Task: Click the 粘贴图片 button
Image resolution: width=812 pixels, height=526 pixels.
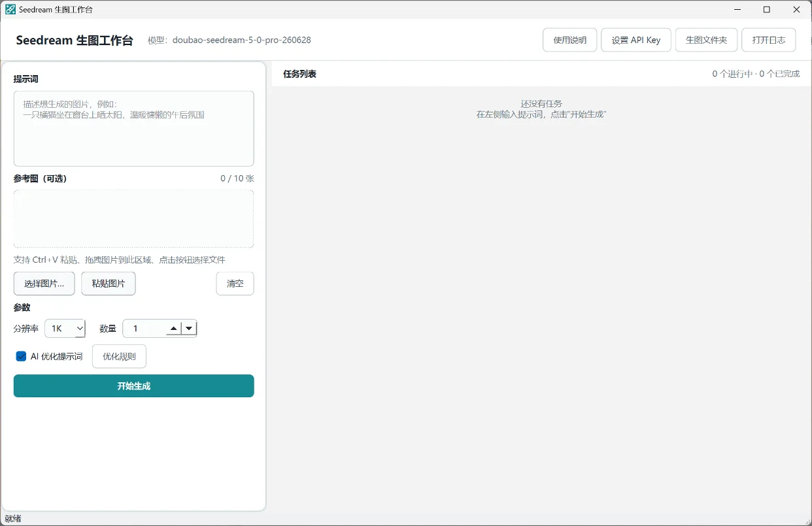Action: (x=108, y=284)
